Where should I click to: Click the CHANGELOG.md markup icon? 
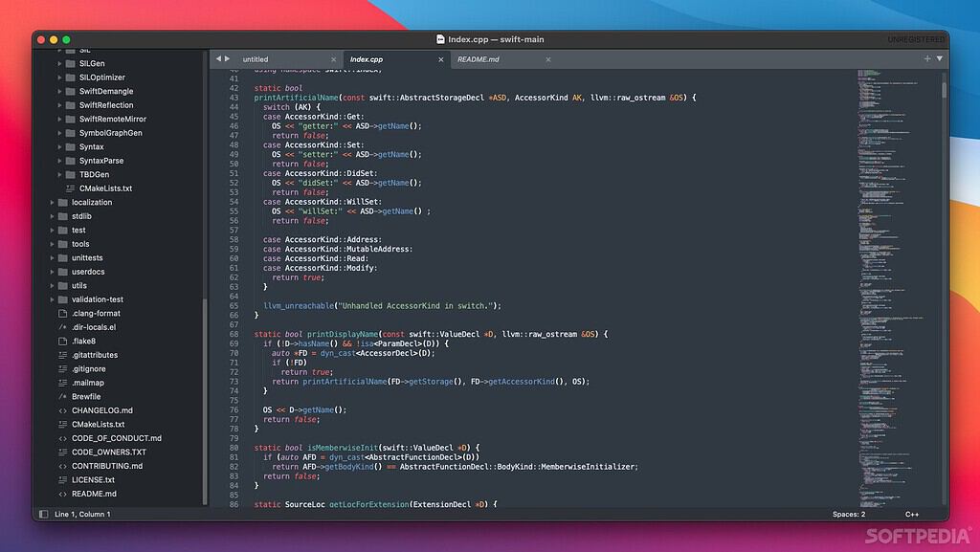(62, 410)
